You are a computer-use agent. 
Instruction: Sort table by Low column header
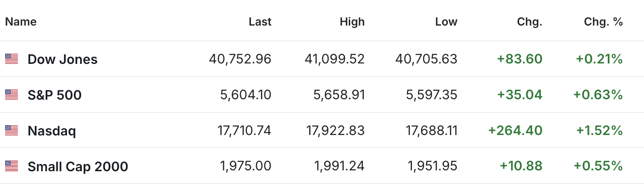coord(446,22)
